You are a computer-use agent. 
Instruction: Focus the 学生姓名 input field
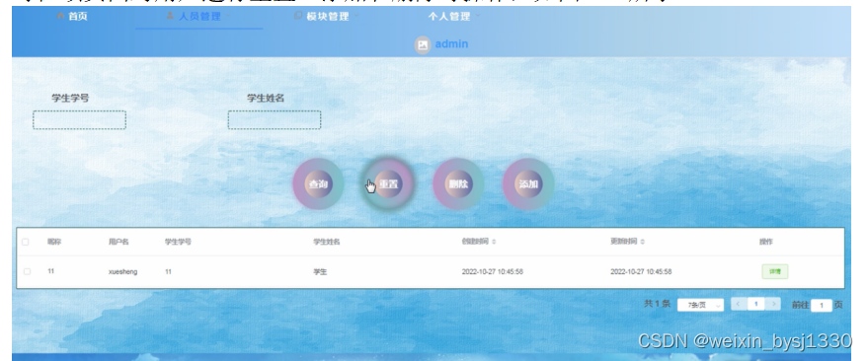[275, 120]
